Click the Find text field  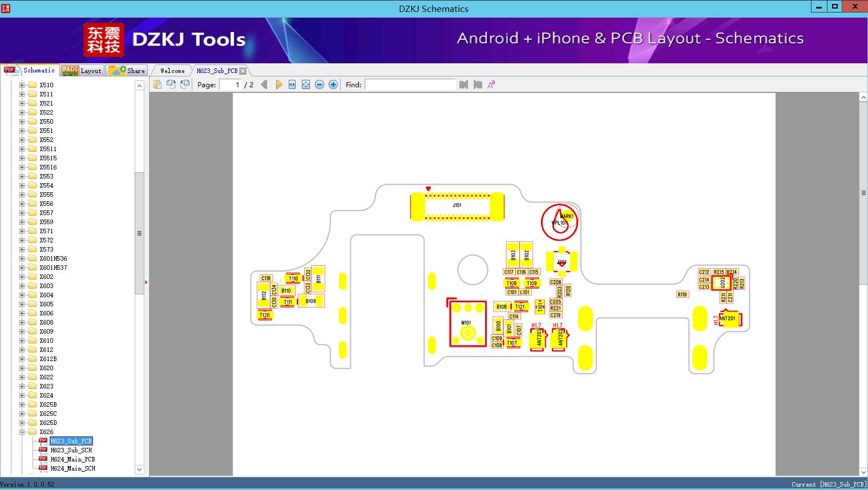click(x=410, y=84)
